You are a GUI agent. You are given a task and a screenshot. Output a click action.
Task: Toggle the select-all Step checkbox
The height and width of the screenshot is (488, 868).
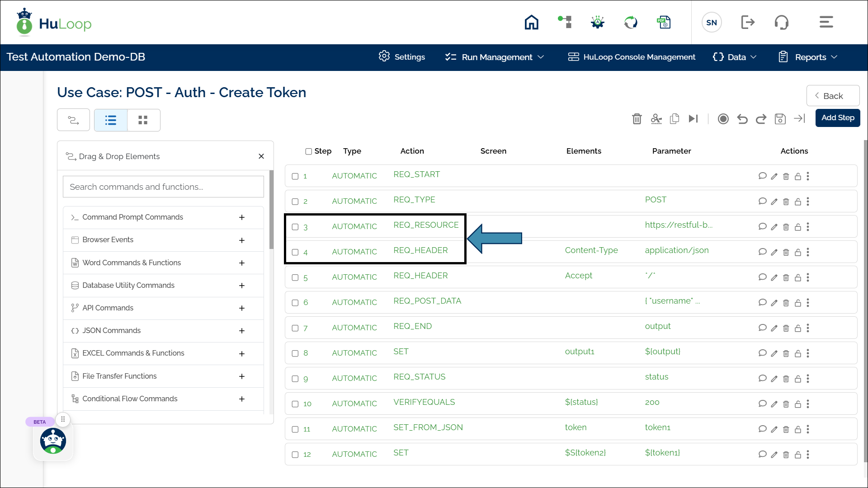308,151
